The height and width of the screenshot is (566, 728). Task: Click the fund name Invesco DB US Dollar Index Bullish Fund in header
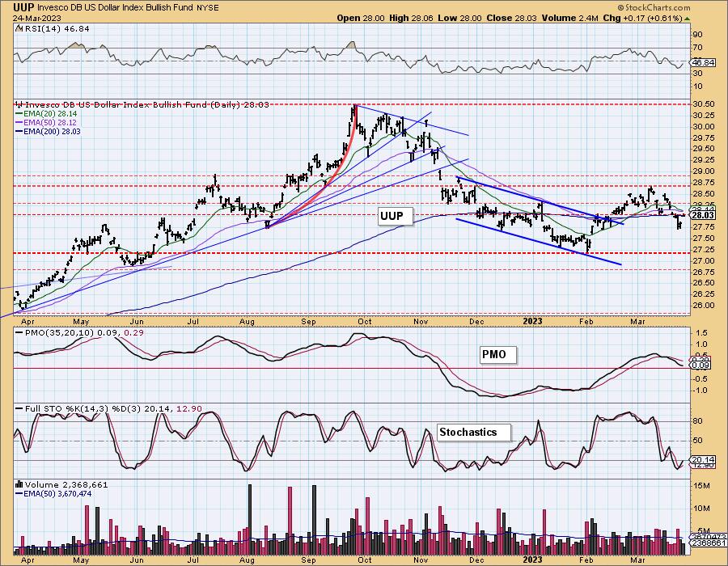coord(116,8)
